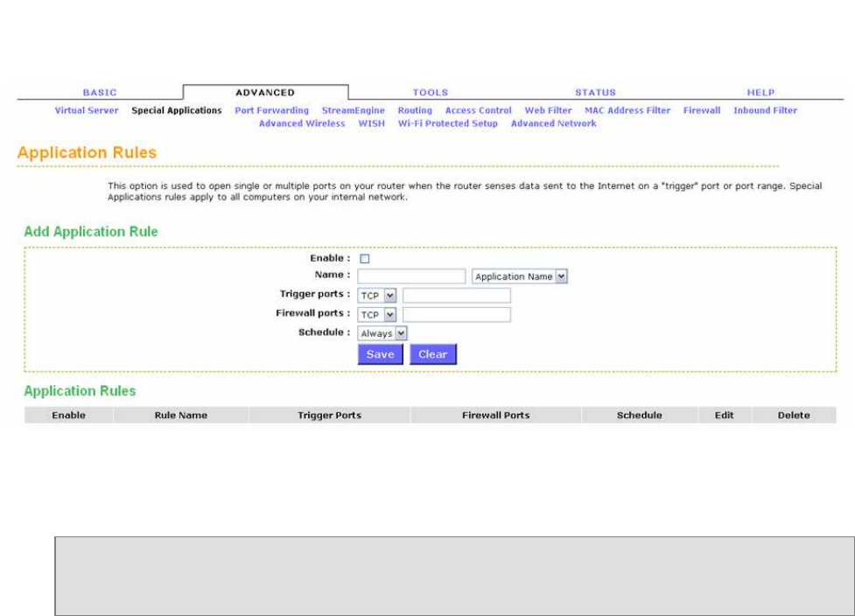Go to the Port Forwarding page

tap(271, 110)
